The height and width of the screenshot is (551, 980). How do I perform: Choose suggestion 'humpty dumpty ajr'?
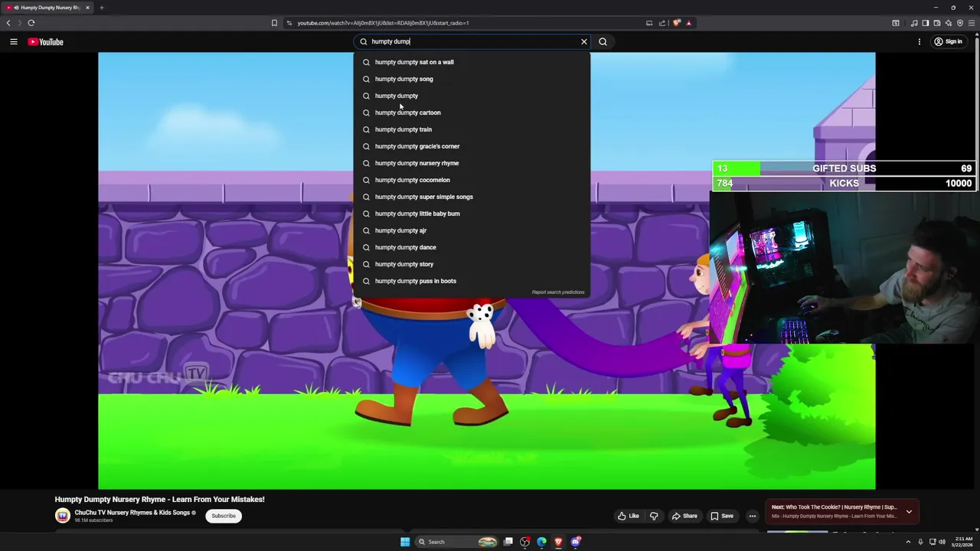pyautogui.click(x=472, y=230)
